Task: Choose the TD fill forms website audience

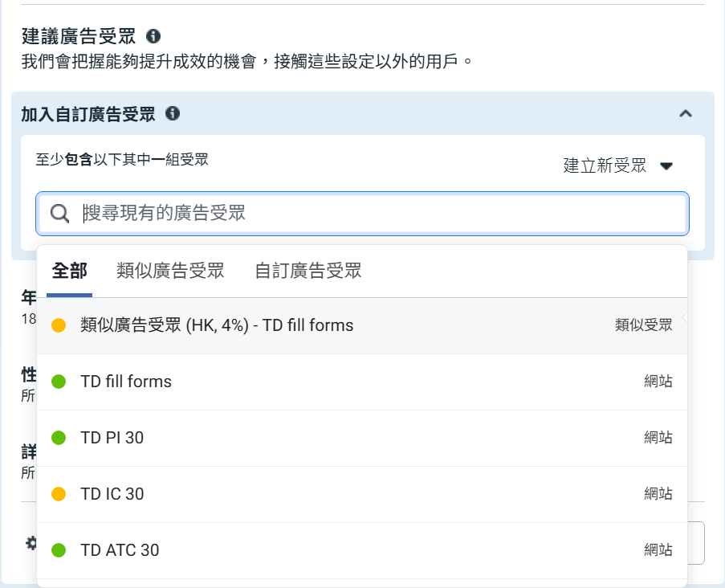Action: (x=126, y=382)
